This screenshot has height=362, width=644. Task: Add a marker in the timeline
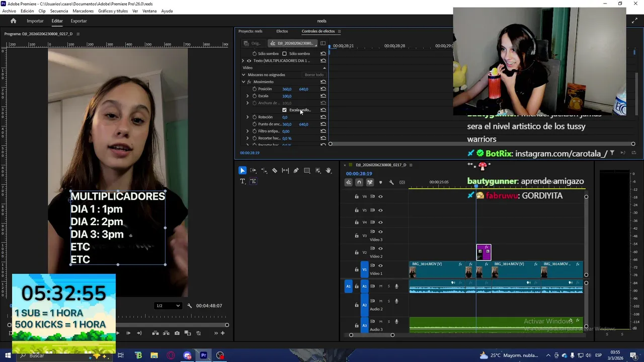click(380, 183)
